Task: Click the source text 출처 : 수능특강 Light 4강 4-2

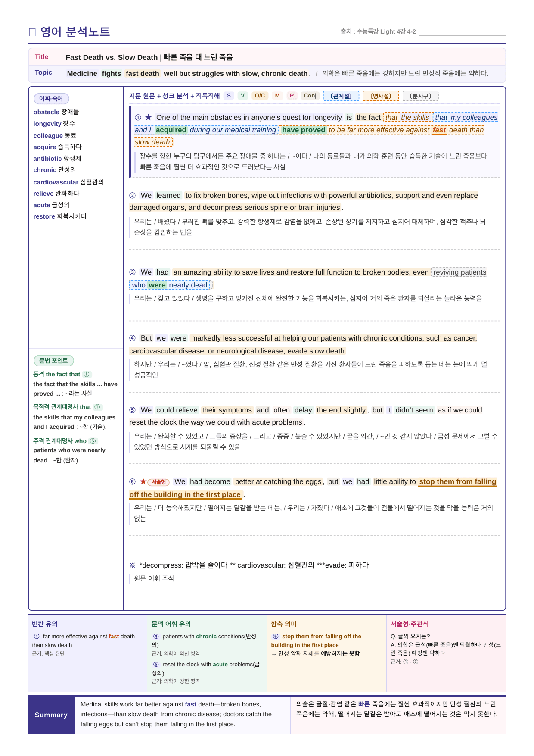Action: point(378,31)
